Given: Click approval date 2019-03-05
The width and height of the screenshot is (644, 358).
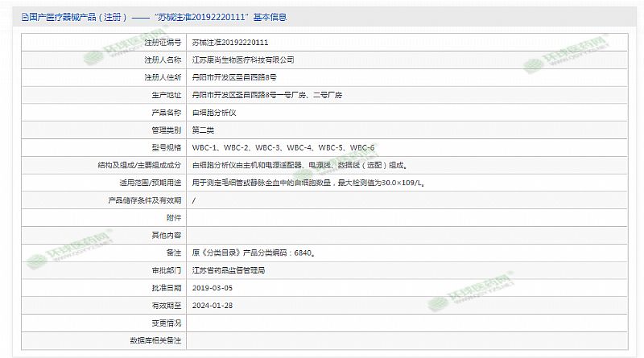Looking at the screenshot, I should tap(212, 288).
